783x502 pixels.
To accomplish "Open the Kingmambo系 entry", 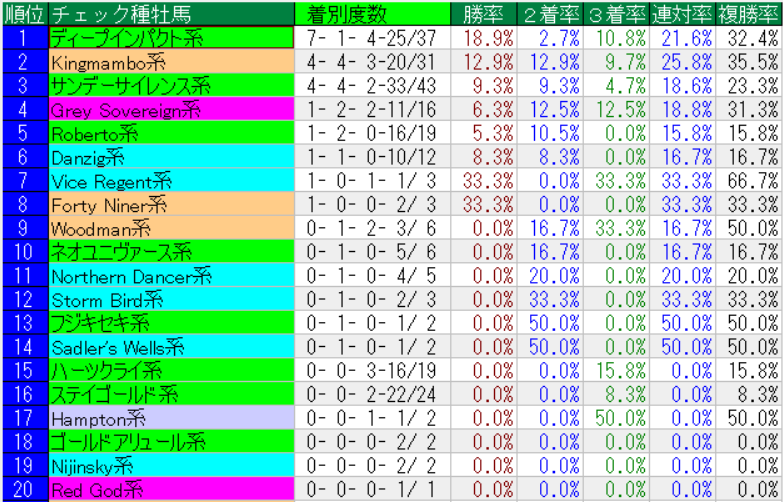I will 170,61.
